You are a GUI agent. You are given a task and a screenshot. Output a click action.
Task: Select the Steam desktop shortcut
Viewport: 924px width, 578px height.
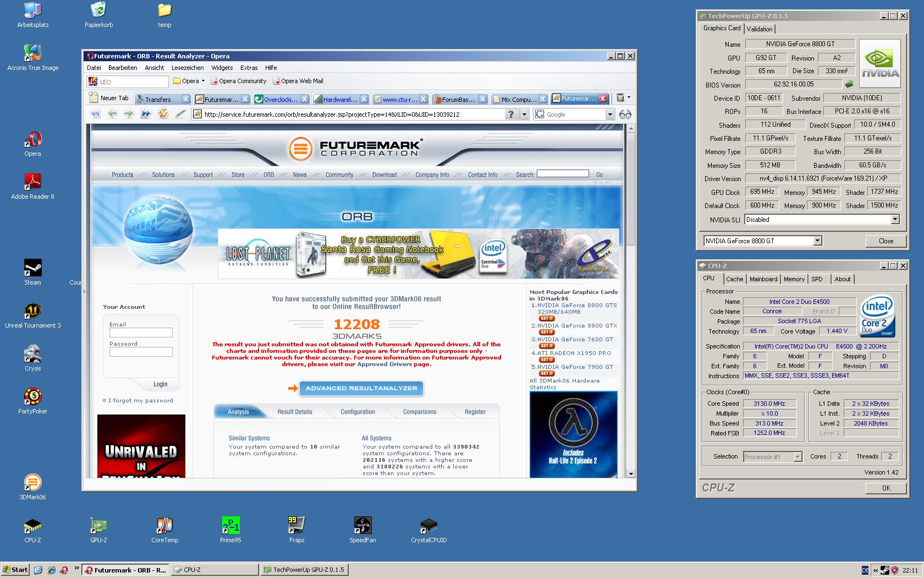[33, 272]
